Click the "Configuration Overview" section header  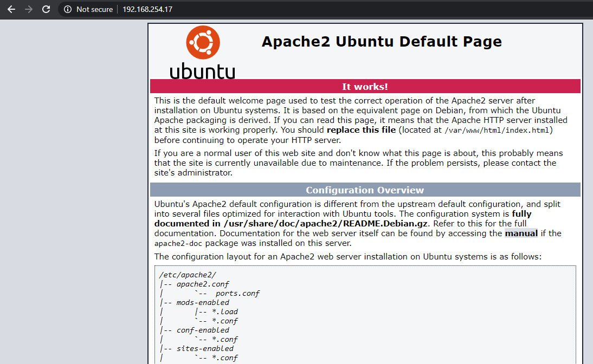[x=365, y=190]
